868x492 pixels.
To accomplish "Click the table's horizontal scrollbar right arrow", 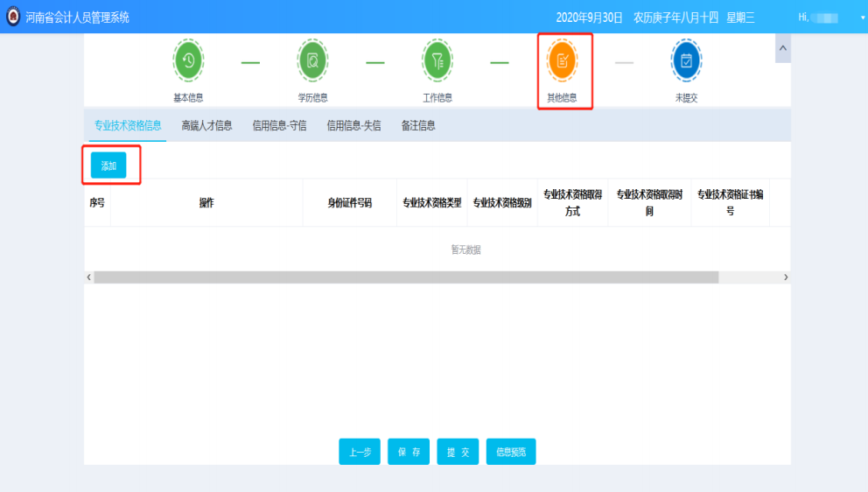I will click(786, 277).
